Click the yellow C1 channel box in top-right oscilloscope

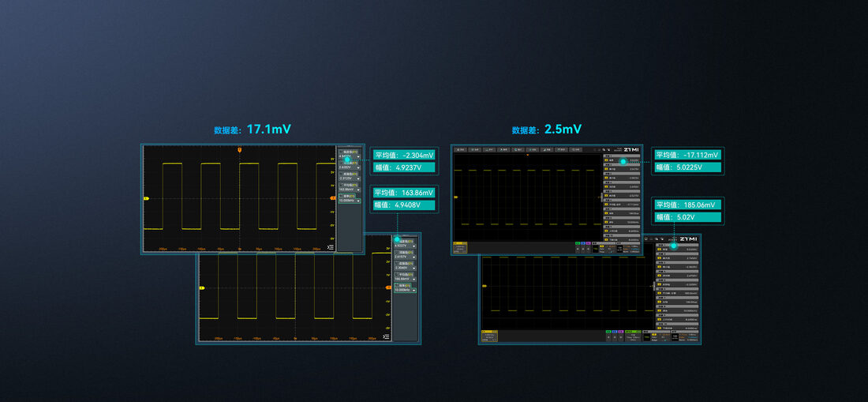coord(460,249)
